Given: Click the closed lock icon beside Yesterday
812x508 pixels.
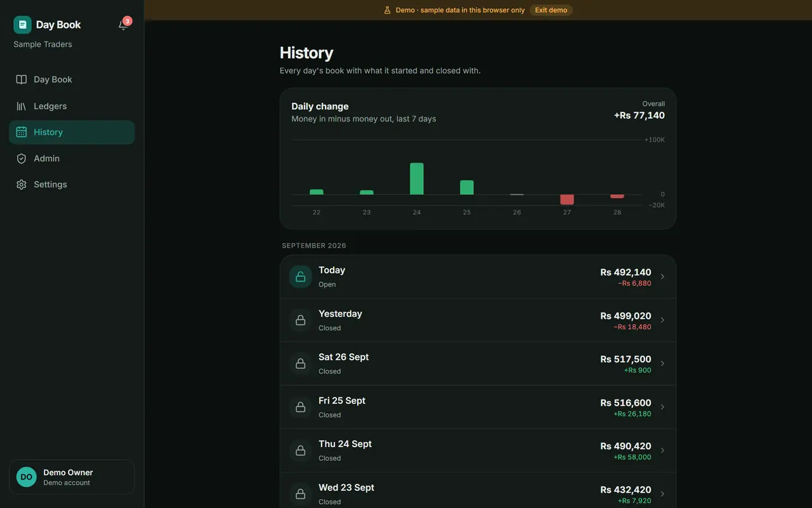Looking at the screenshot, I should [x=301, y=320].
